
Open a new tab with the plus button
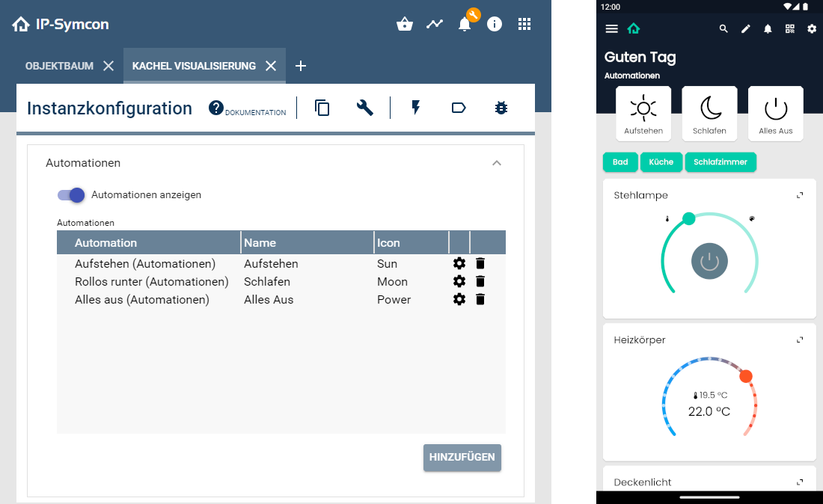(x=301, y=66)
